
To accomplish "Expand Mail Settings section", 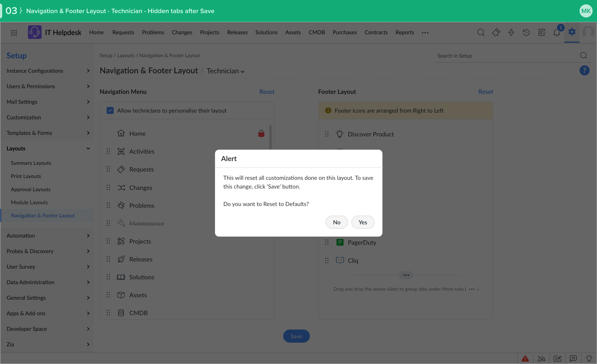I will coord(48,102).
